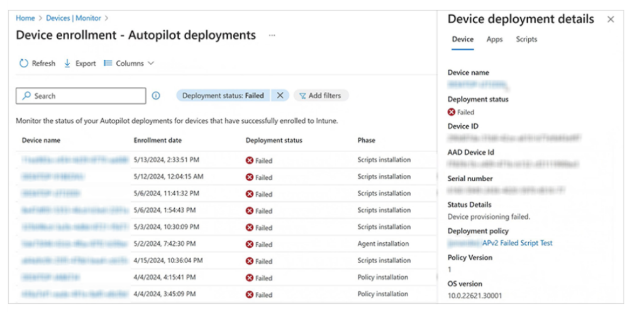Image resolution: width=644 pixels, height=312 pixels.
Task: Close the Device deployment details panel
Action: click(610, 19)
